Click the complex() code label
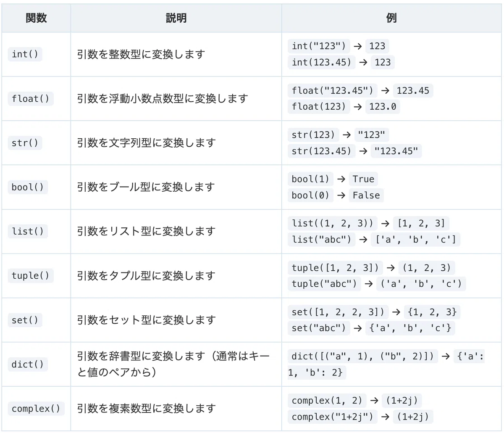This screenshot has width=504, height=433. 36,409
